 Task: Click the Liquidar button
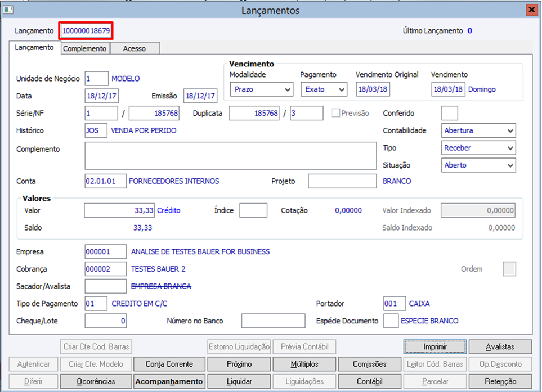(239, 381)
